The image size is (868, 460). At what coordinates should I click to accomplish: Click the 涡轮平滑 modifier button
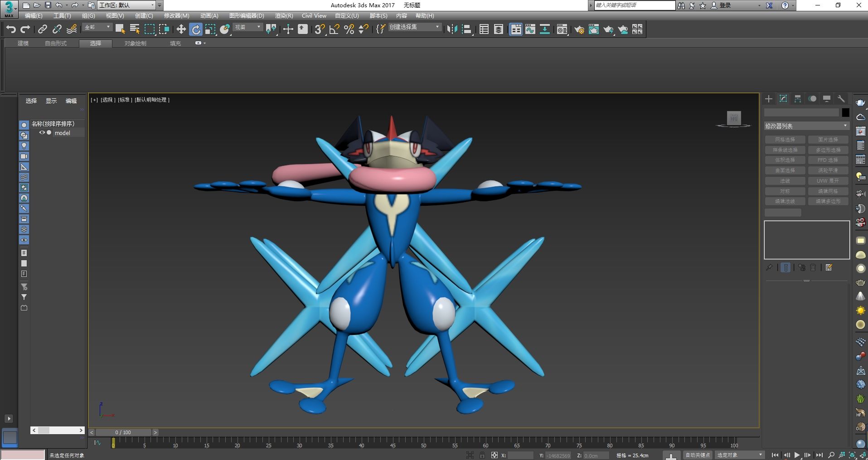[x=828, y=170]
